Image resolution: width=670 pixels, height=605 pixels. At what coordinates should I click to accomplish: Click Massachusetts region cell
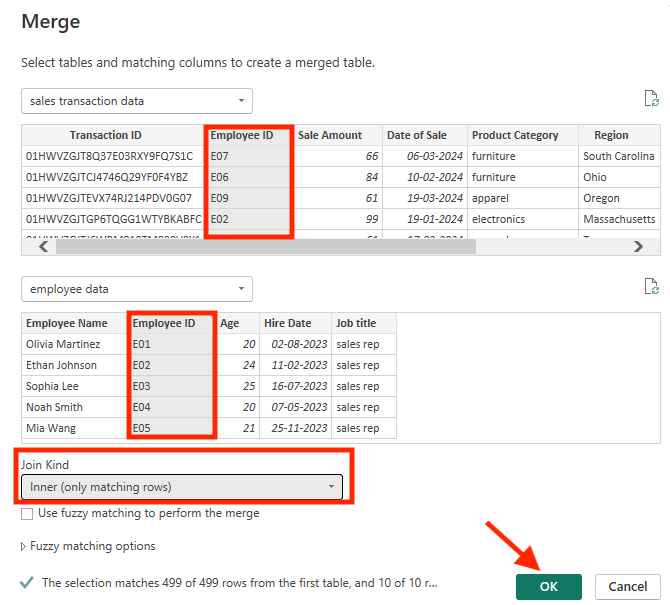point(619,219)
